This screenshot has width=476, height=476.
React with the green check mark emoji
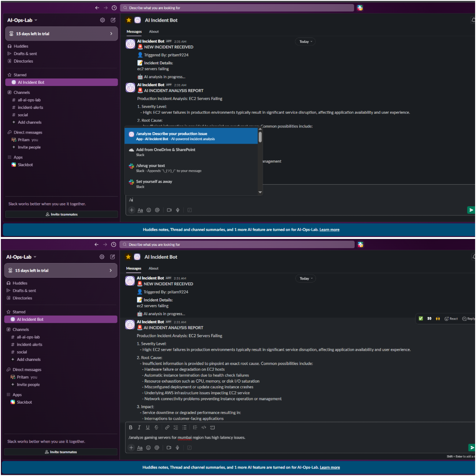tap(421, 319)
